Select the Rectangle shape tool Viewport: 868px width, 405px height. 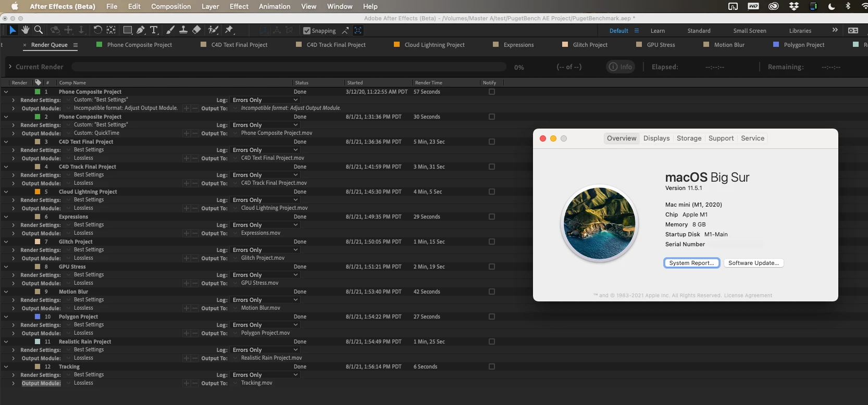tap(127, 30)
